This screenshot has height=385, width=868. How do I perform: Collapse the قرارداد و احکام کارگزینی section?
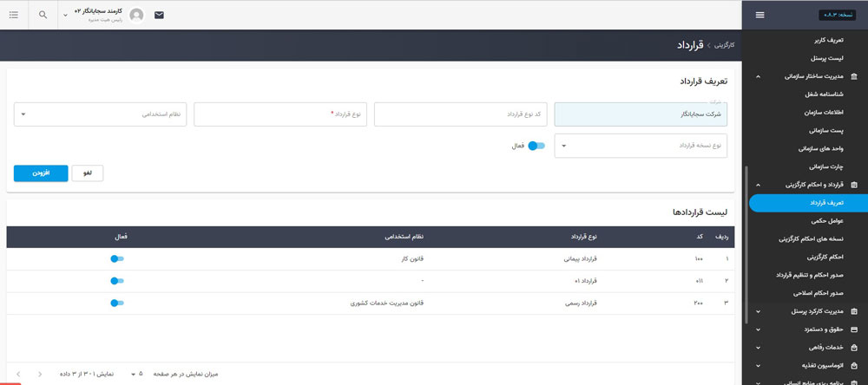click(x=759, y=185)
